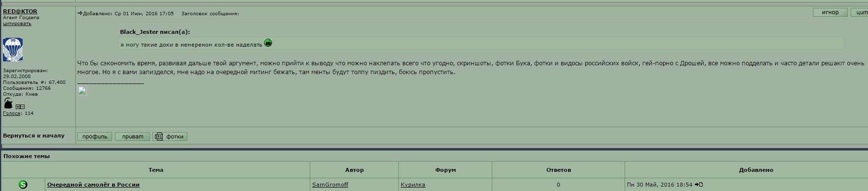Click the Добавлено column header

pyautogui.click(x=756, y=170)
